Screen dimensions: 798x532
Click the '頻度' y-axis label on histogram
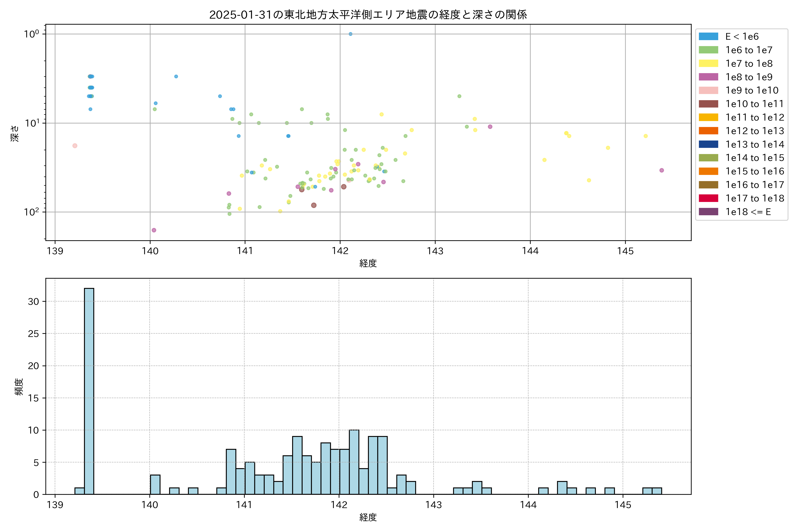(19, 386)
